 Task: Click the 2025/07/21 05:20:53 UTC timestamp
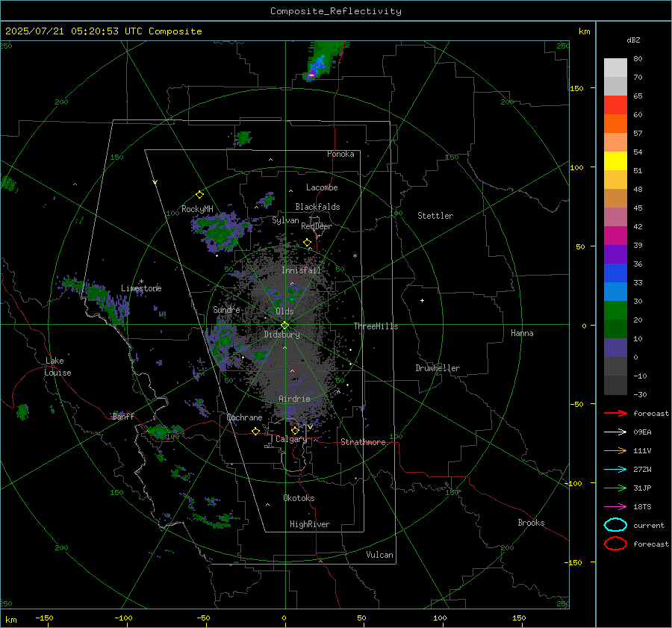[74, 31]
